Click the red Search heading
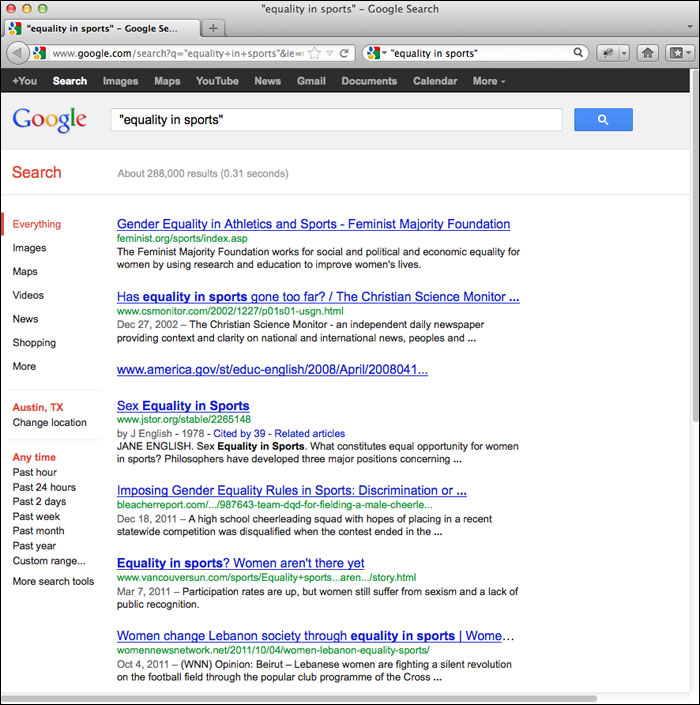 36,172
